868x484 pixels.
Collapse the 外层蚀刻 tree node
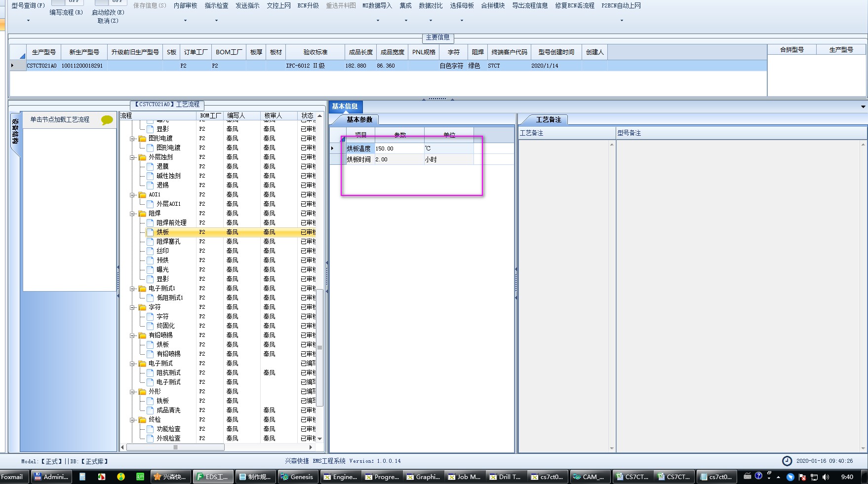[132, 157]
